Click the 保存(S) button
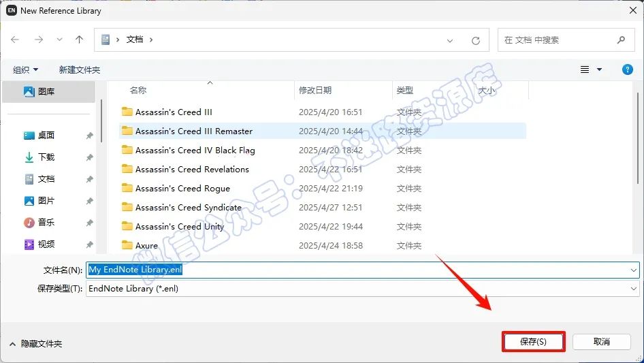This screenshot has width=644, height=363. click(533, 342)
